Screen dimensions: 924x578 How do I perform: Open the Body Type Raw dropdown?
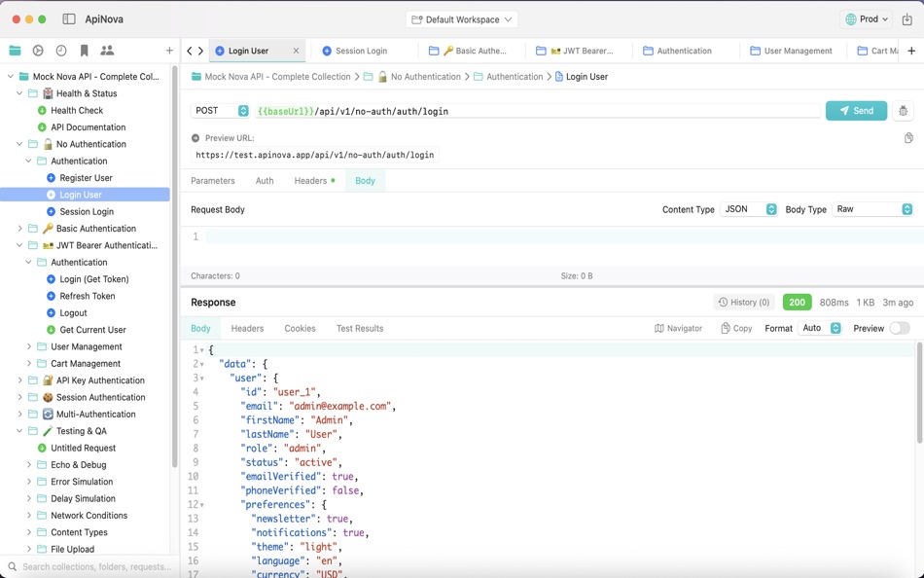tap(872, 209)
